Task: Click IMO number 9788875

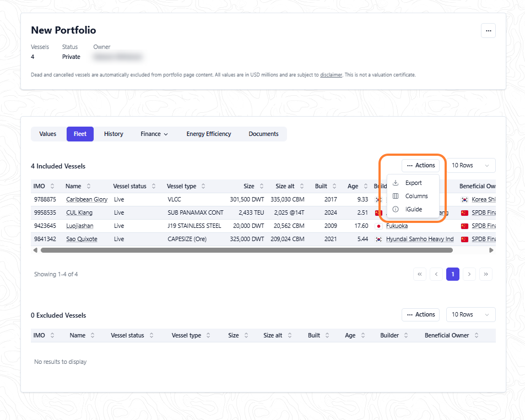Action: pos(45,199)
